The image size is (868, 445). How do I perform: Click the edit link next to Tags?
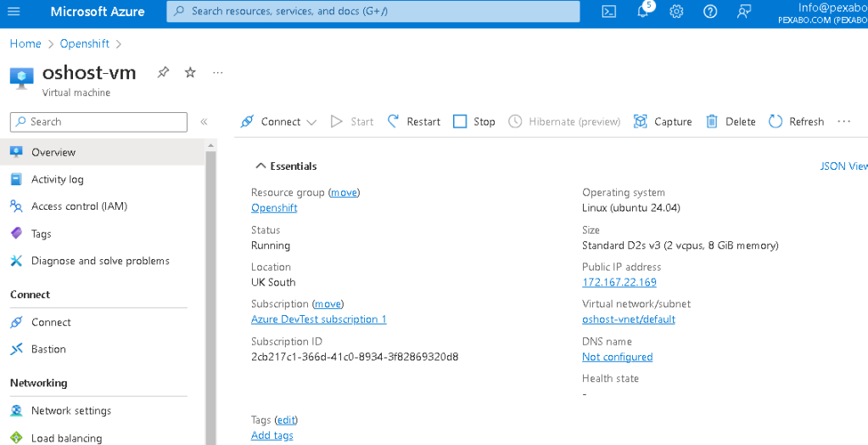coord(286,420)
